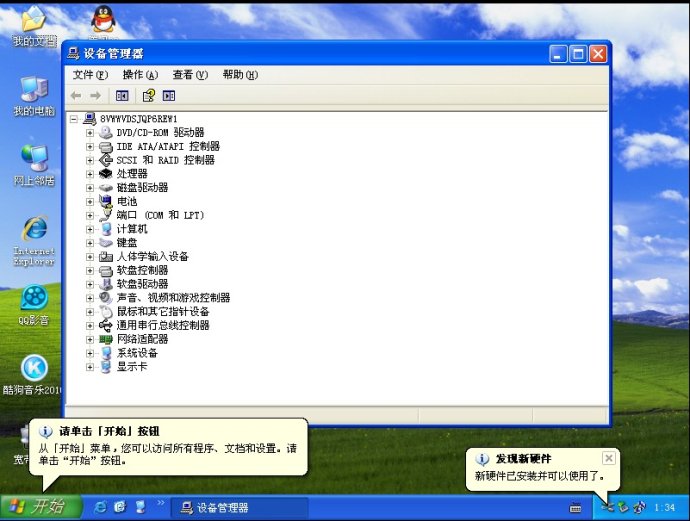Open 酷狗音乐 desktop icon
The image size is (690, 521).
pos(32,375)
